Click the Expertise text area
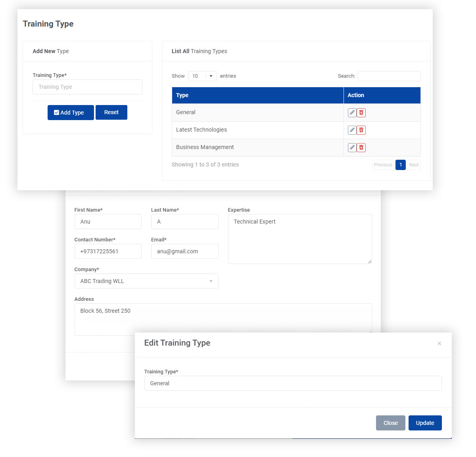The image size is (476, 457). 299,239
